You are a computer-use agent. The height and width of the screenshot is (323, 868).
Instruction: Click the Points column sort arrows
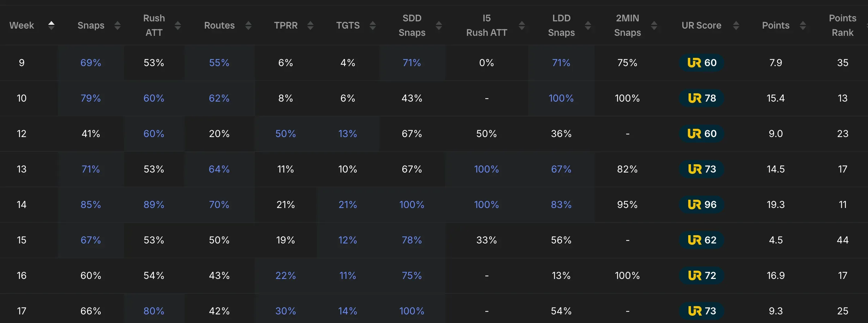pyautogui.click(x=803, y=25)
